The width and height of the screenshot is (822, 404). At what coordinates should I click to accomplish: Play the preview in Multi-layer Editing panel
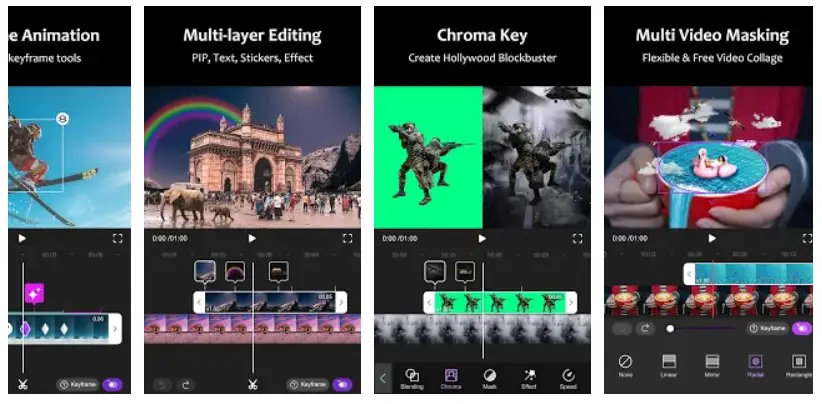(x=252, y=238)
